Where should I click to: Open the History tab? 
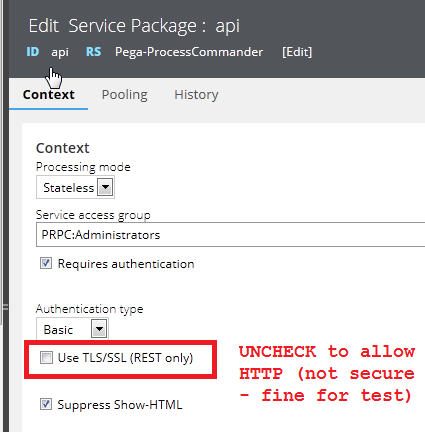point(196,95)
